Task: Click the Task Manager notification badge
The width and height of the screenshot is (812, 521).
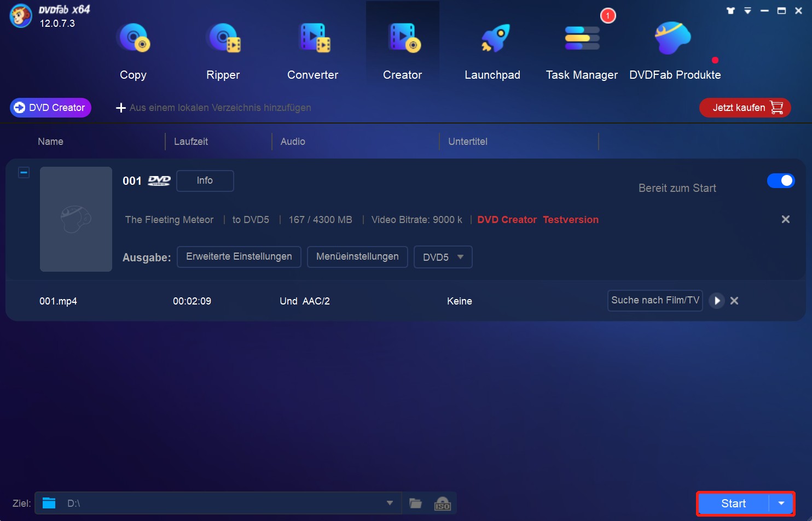Action: (x=608, y=16)
